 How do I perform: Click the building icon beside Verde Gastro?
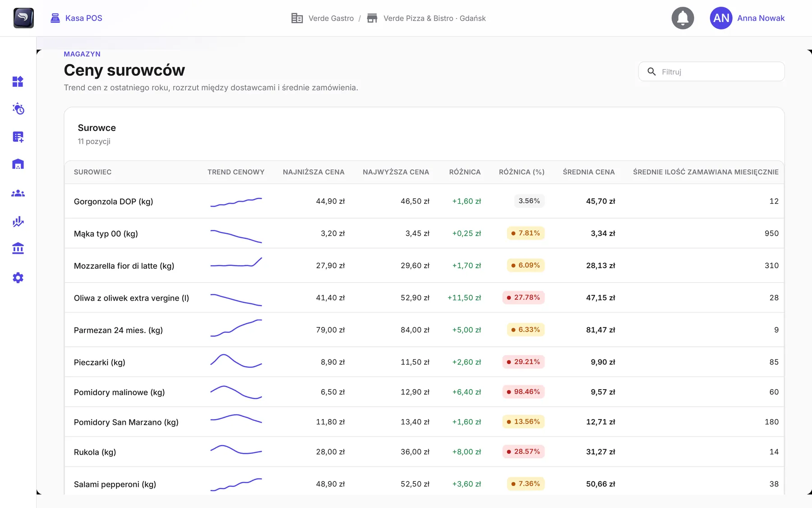[x=297, y=18]
